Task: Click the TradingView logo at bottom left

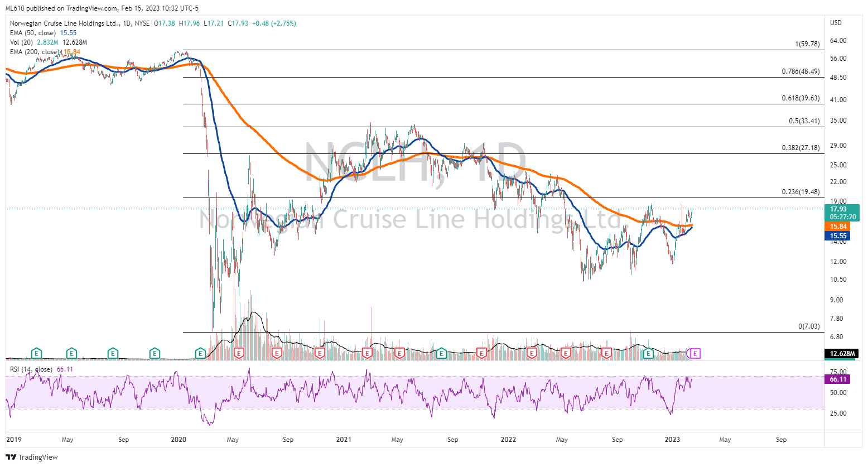Action: point(32,457)
